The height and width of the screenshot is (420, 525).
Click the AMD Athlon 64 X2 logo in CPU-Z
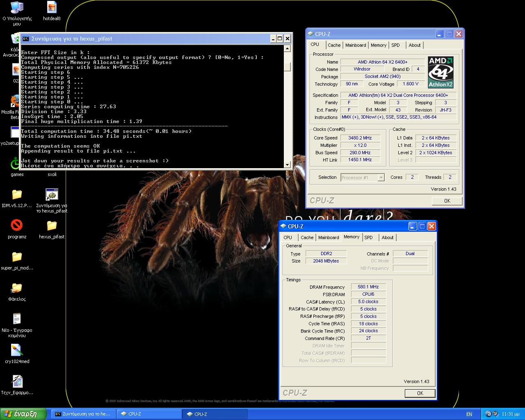click(x=441, y=73)
